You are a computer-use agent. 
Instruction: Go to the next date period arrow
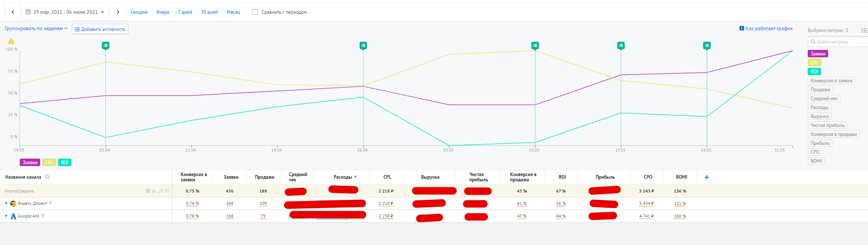click(x=118, y=12)
